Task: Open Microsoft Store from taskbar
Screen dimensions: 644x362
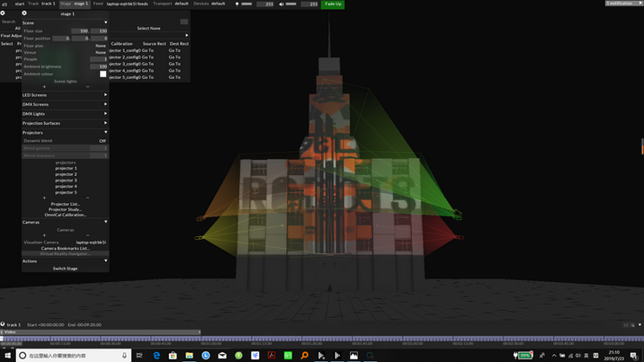Action: [x=173, y=356]
